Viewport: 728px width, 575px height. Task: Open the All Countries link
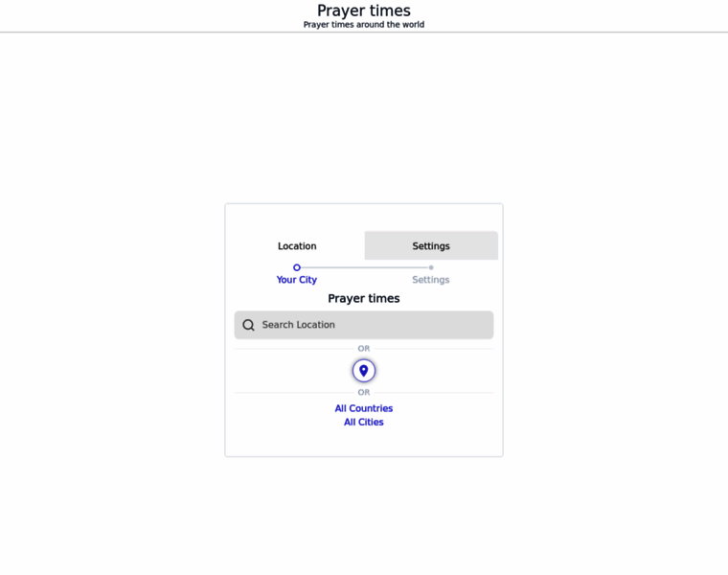364,408
